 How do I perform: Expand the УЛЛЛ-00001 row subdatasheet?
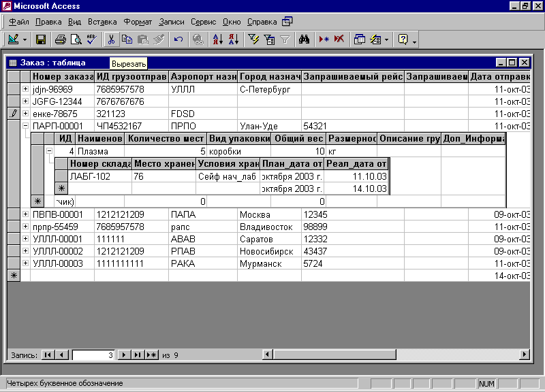click(x=25, y=238)
